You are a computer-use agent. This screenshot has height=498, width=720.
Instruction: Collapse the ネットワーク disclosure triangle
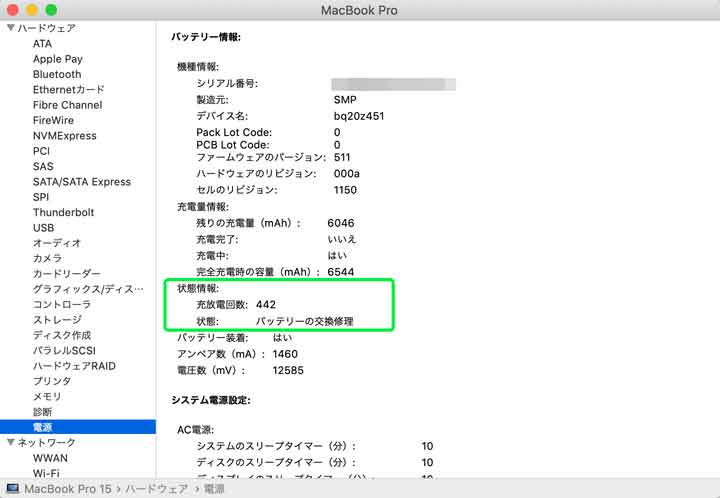tap(11, 442)
